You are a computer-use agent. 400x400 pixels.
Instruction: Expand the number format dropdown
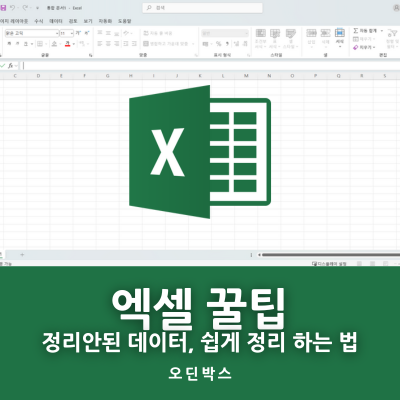[x=247, y=33]
